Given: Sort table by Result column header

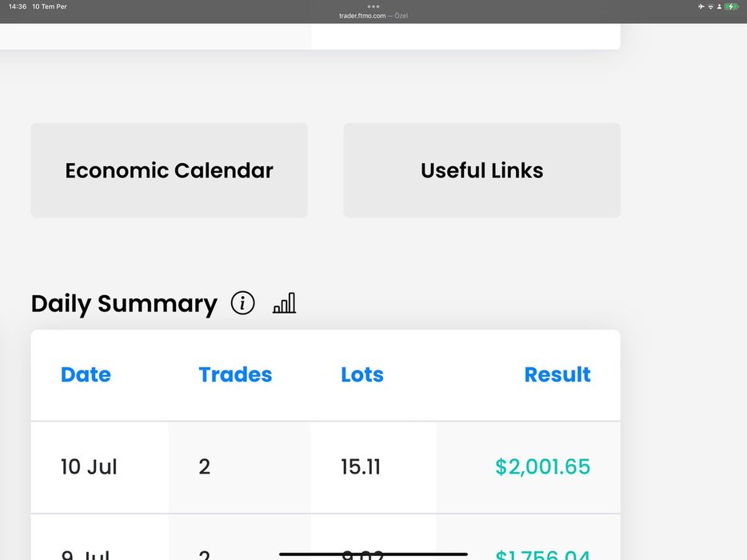Looking at the screenshot, I should pyautogui.click(x=557, y=374).
